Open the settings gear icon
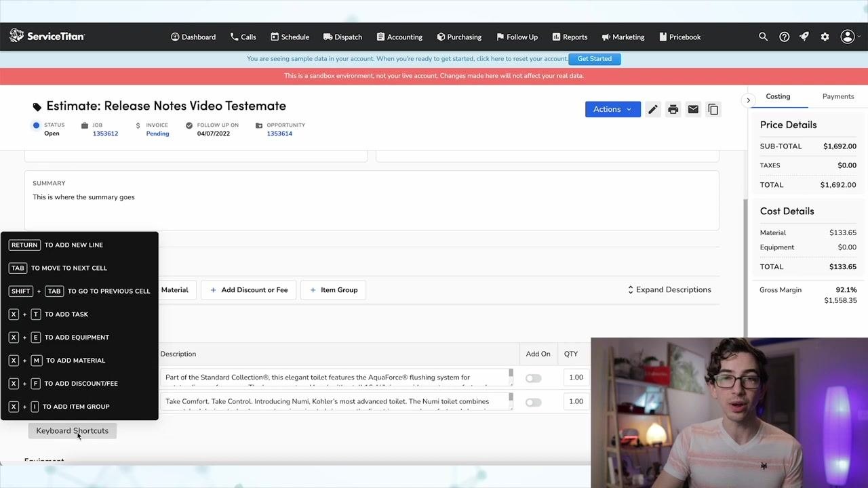868x488 pixels. [x=825, y=37]
